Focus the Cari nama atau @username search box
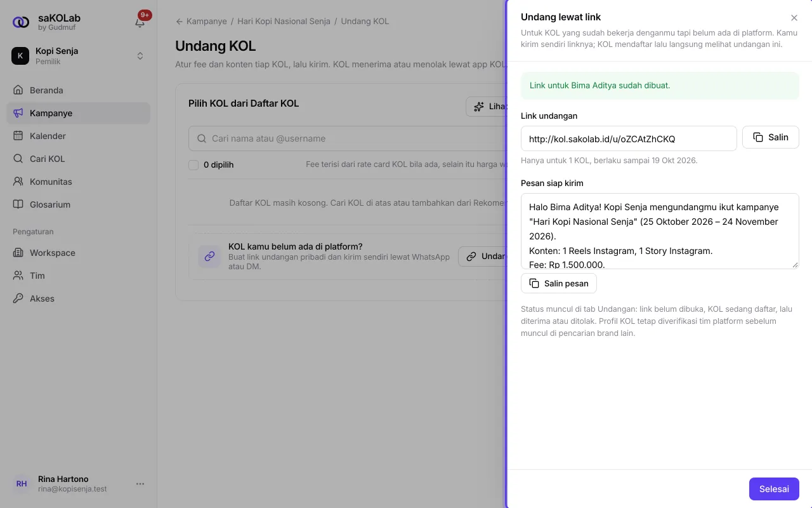The height and width of the screenshot is (508, 812). click(348, 138)
